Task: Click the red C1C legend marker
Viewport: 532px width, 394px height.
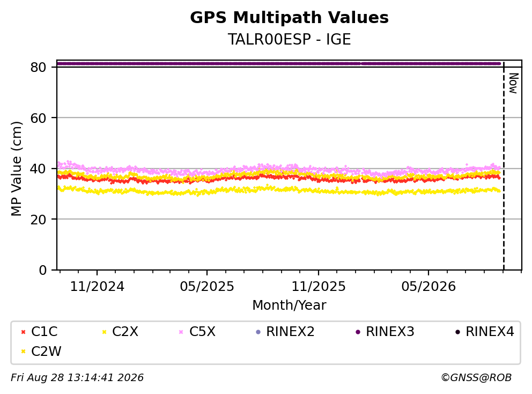Action: 24,332
